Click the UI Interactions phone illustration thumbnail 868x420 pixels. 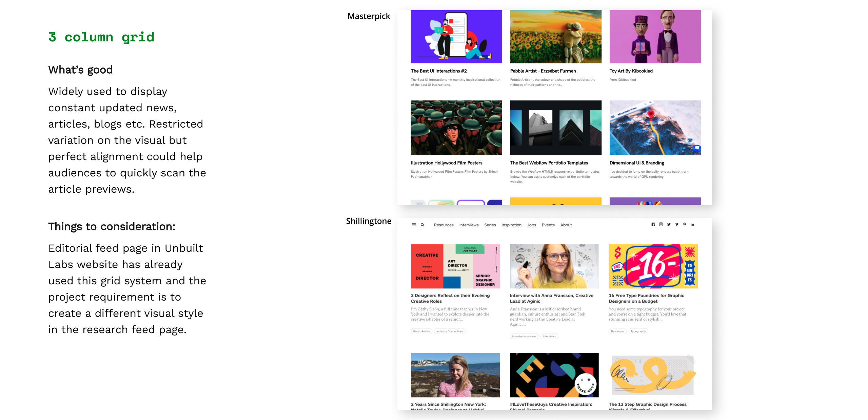[456, 37]
